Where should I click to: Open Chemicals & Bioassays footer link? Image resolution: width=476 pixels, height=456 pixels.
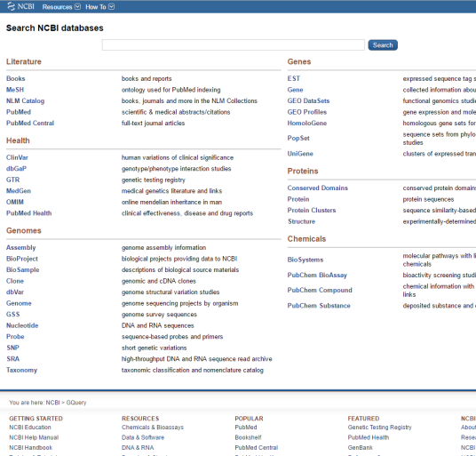click(153, 428)
